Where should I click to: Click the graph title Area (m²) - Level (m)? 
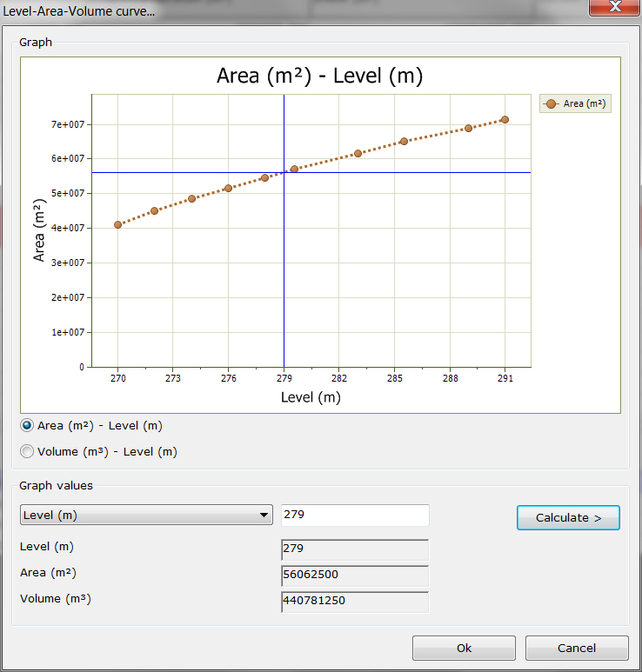pos(319,77)
